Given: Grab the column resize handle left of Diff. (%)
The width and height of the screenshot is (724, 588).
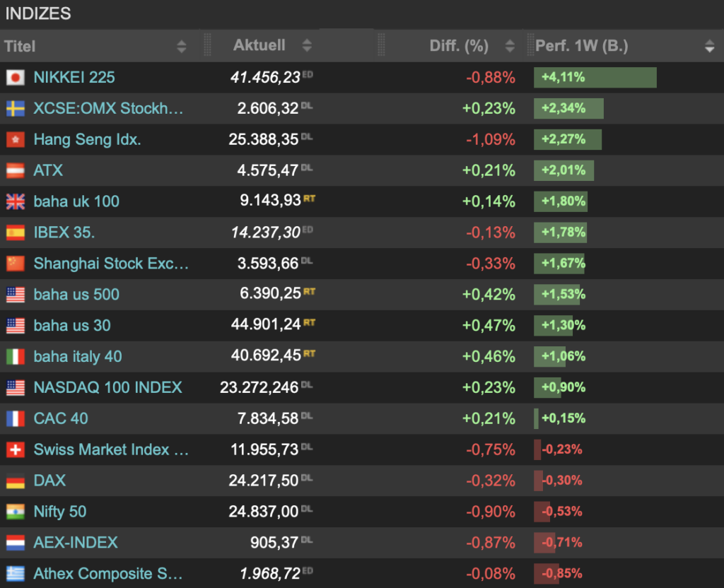Looking at the screenshot, I should [381, 45].
